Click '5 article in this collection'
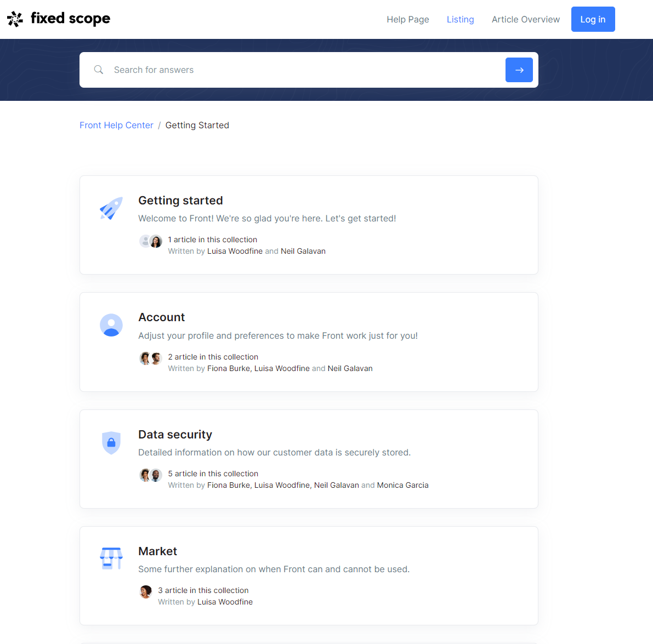 (213, 474)
